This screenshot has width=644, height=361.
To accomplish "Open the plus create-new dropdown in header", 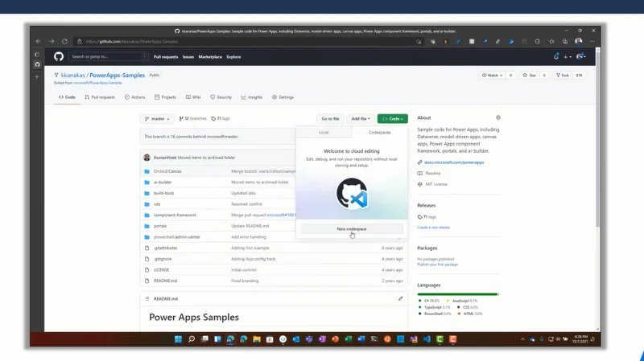I will [x=568, y=57].
